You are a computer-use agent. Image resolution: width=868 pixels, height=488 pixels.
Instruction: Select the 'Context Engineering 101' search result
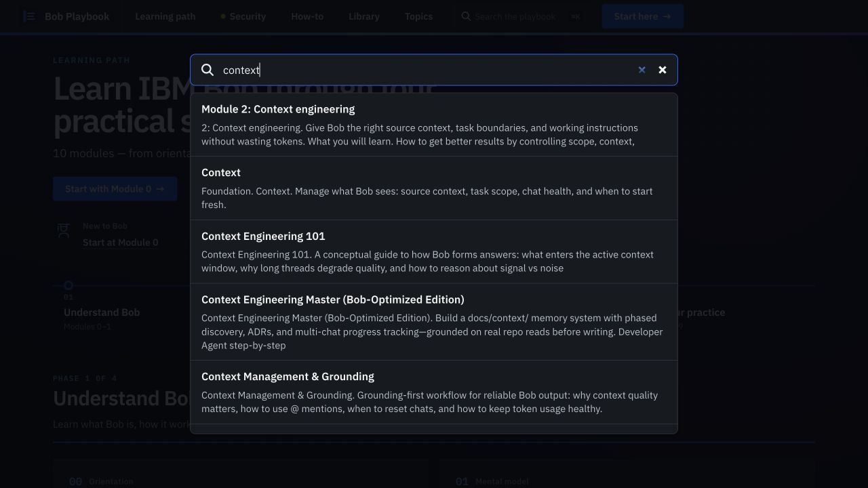(434, 252)
